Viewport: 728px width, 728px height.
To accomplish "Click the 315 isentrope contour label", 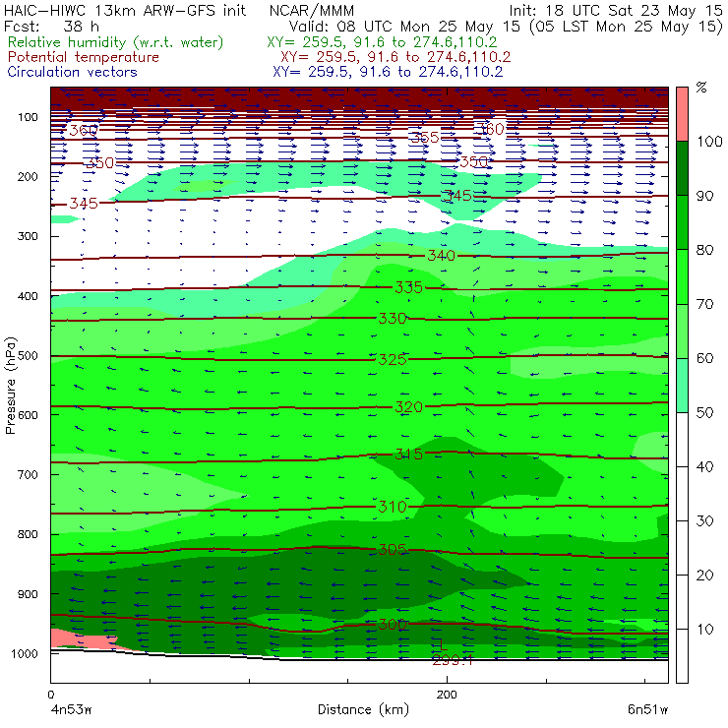I will (408, 455).
